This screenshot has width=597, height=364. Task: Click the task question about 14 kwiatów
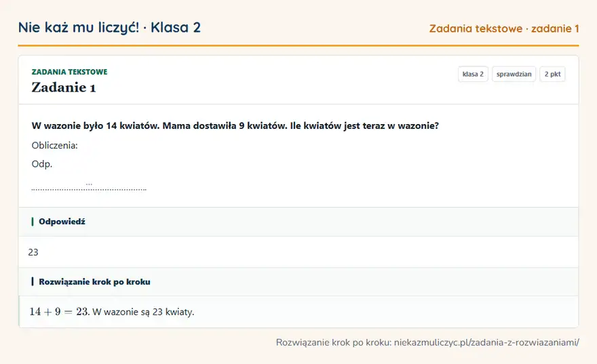[235, 125]
